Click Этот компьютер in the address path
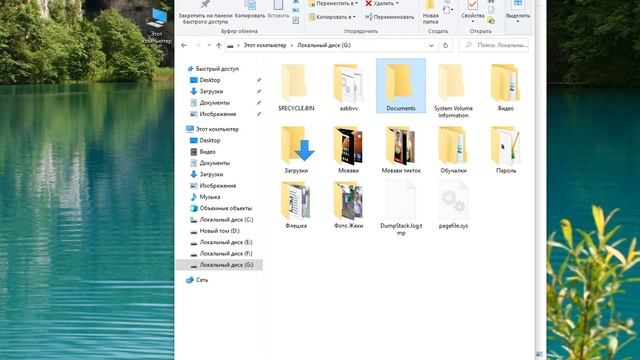The height and width of the screenshot is (360, 640). click(265, 45)
